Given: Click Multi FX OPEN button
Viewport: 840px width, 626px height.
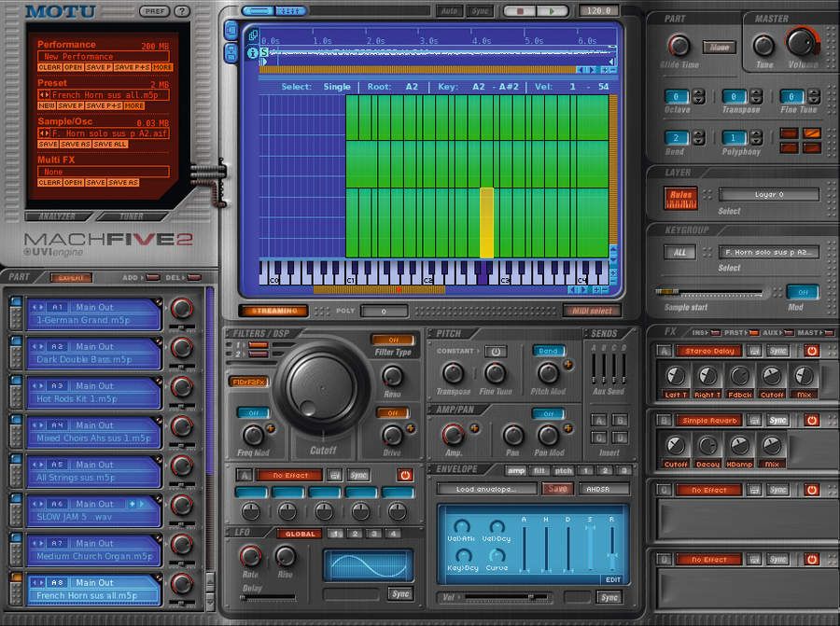Looking at the screenshot, I should click(x=74, y=183).
